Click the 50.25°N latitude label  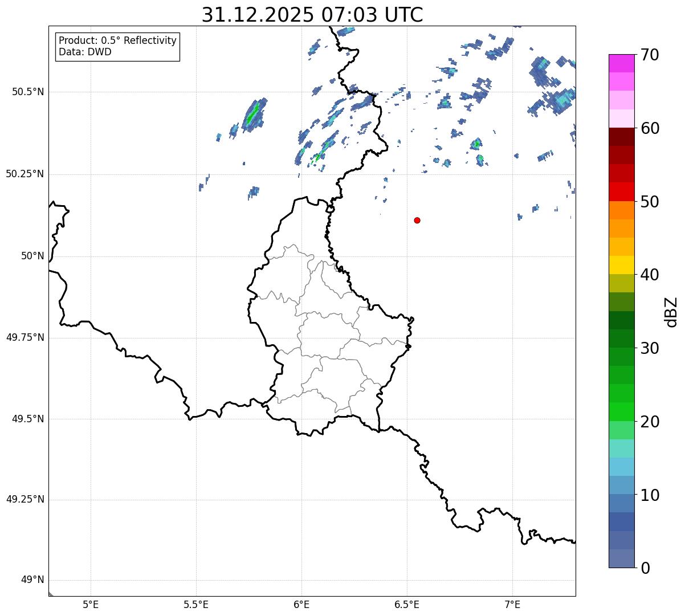(25, 174)
